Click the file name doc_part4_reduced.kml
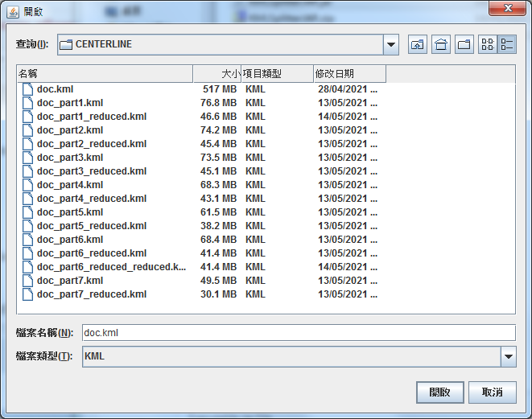Screen dimensions: 532x419 pos(92,199)
